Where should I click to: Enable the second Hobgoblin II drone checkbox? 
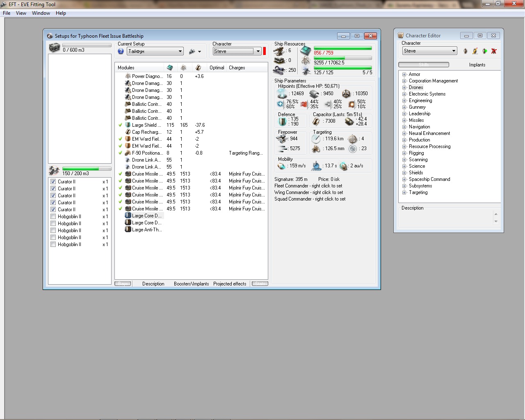coord(53,224)
